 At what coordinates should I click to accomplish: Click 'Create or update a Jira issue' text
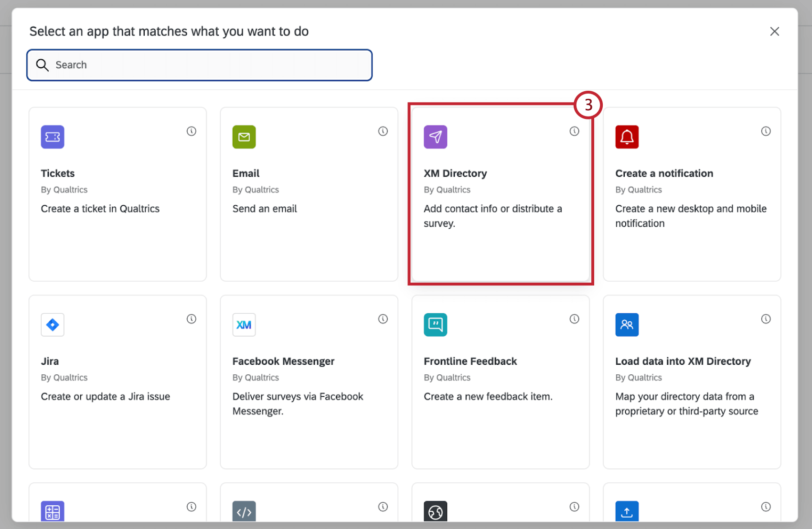106,396
